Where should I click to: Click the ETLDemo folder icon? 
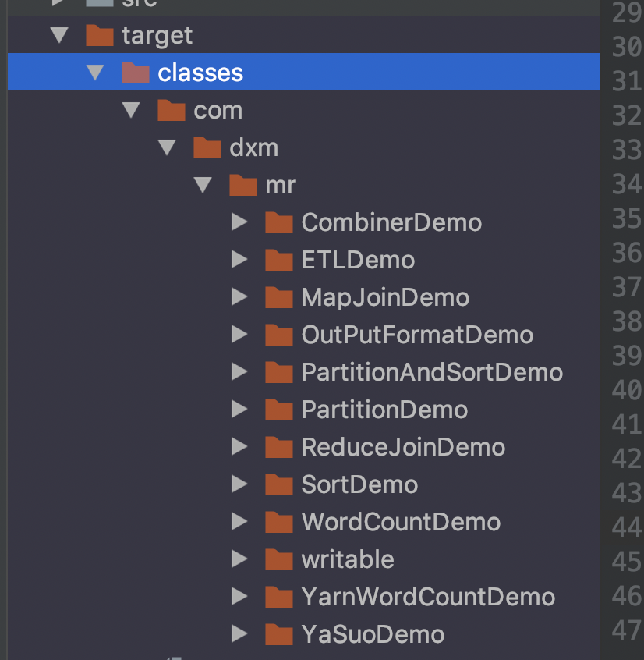(x=278, y=261)
